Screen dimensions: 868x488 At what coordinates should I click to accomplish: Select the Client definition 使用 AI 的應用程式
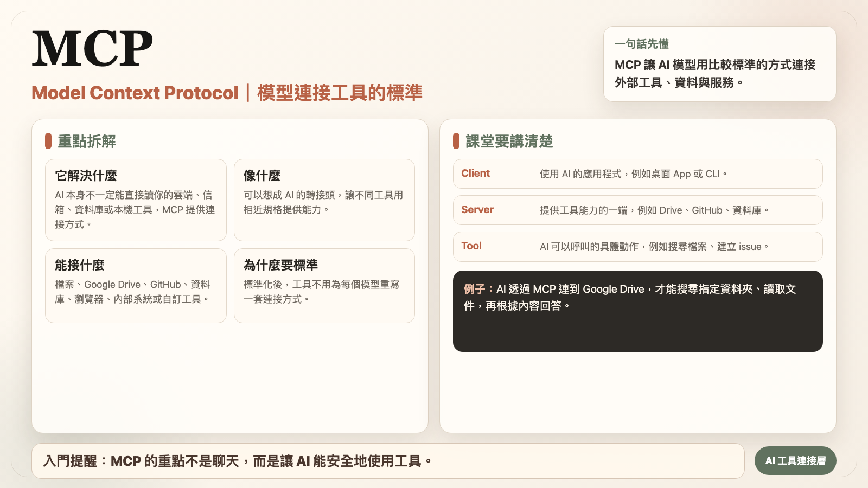633,174
